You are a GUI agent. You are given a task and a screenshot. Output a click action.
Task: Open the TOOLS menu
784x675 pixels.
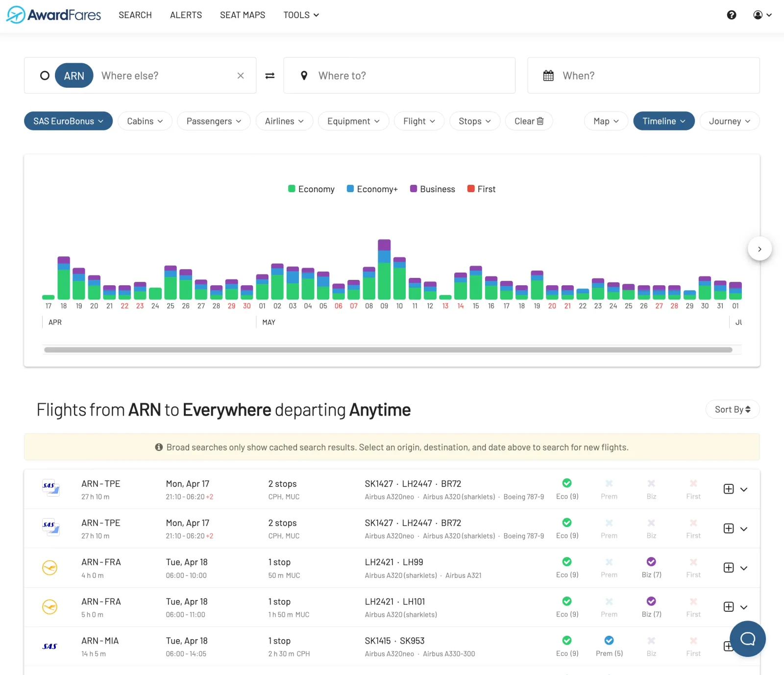click(301, 15)
